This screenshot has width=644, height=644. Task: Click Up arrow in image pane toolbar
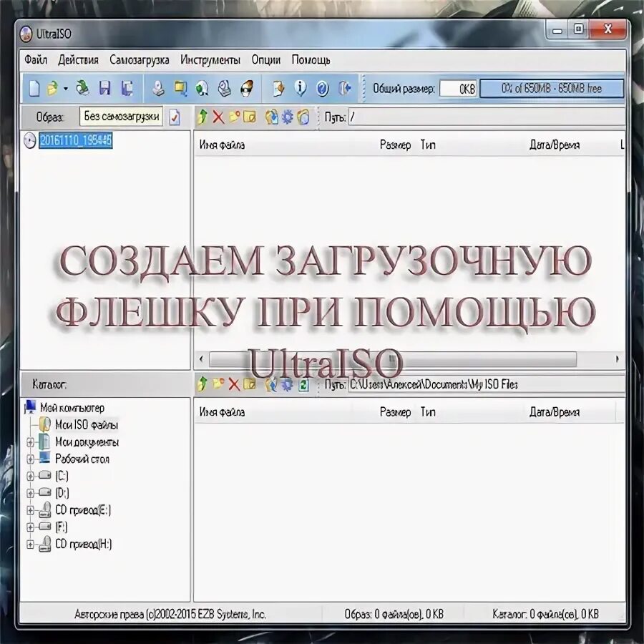[202, 117]
